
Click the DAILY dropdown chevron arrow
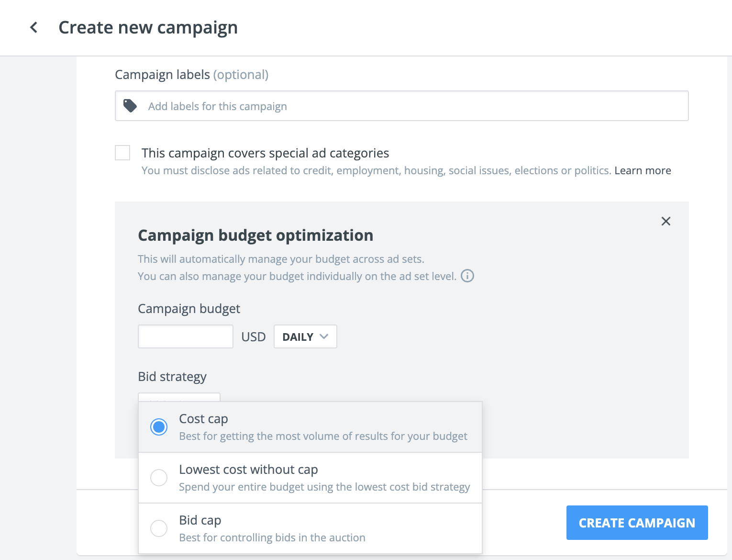pyautogui.click(x=324, y=336)
